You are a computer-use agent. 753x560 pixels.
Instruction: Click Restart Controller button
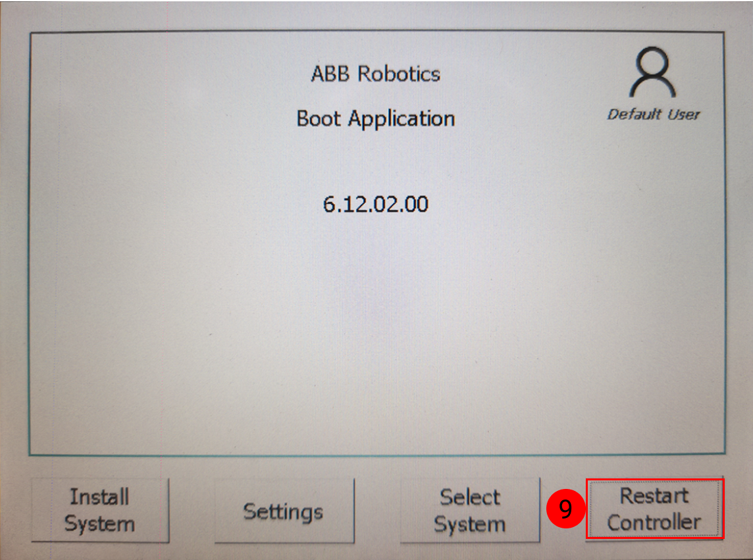pos(654,509)
